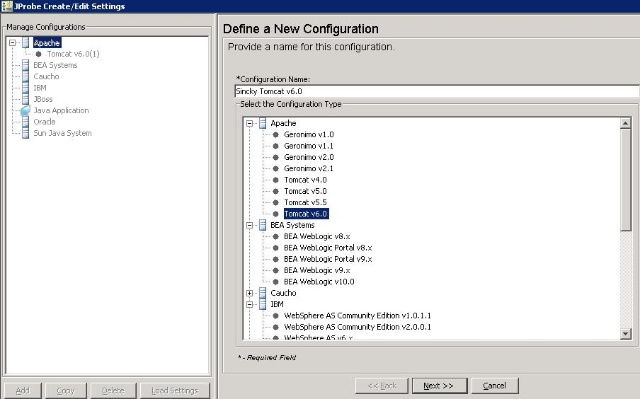The width and height of the screenshot is (640, 399).
Task: Click the Sun Java System server icon
Action: tap(25, 133)
